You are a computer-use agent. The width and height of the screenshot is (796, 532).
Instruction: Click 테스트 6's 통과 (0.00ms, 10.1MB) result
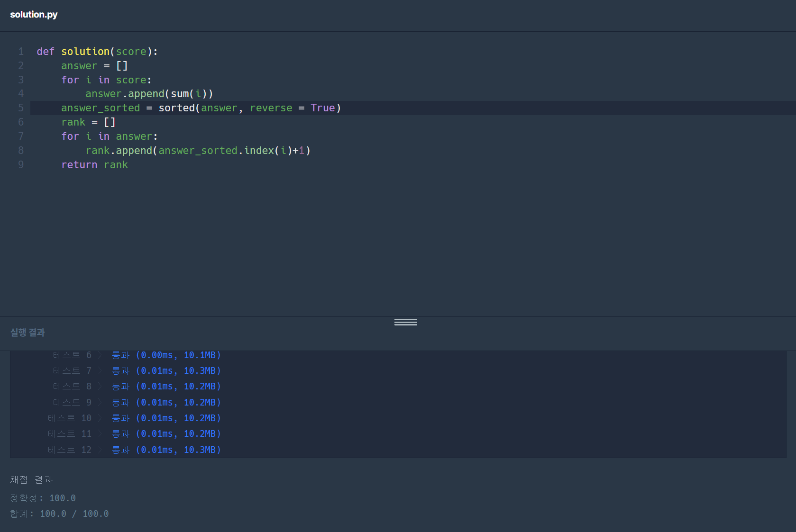point(166,355)
